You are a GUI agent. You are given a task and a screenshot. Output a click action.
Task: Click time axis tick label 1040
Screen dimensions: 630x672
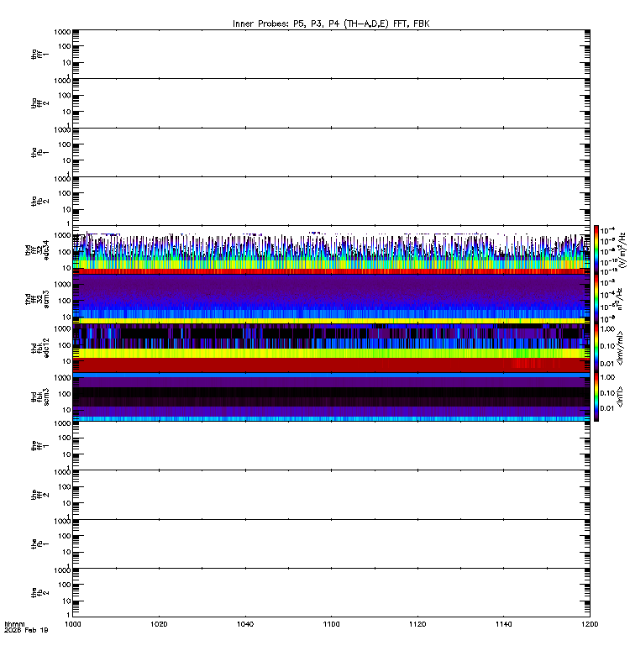tap(245, 624)
